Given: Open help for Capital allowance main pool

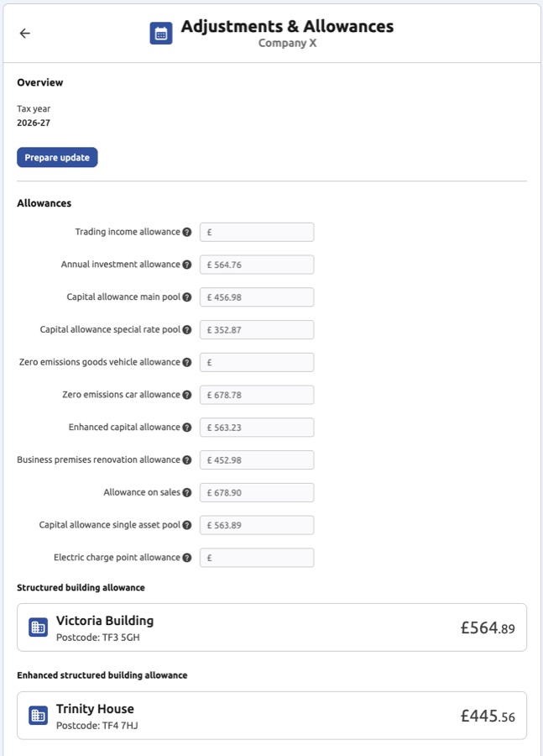Looking at the screenshot, I should (x=186, y=297).
